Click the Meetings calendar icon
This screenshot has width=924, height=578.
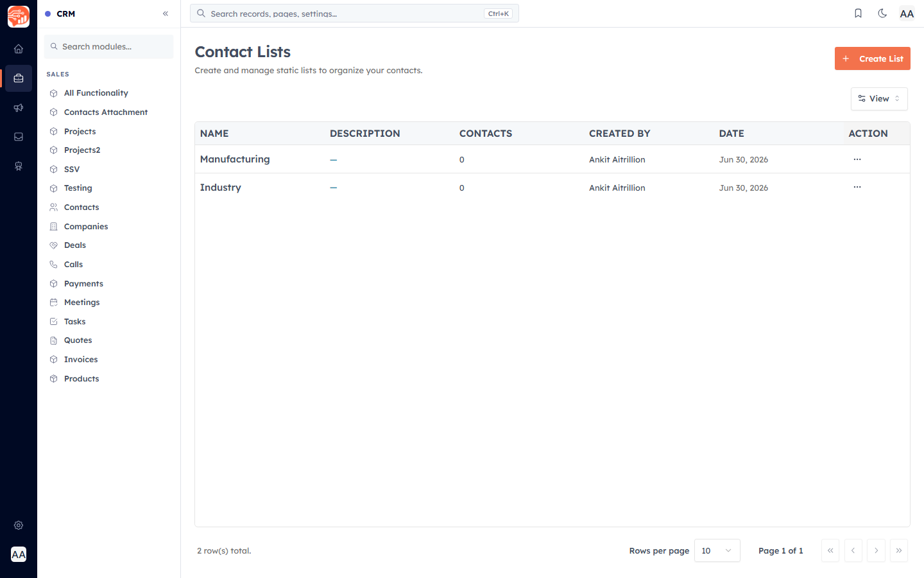pos(54,302)
